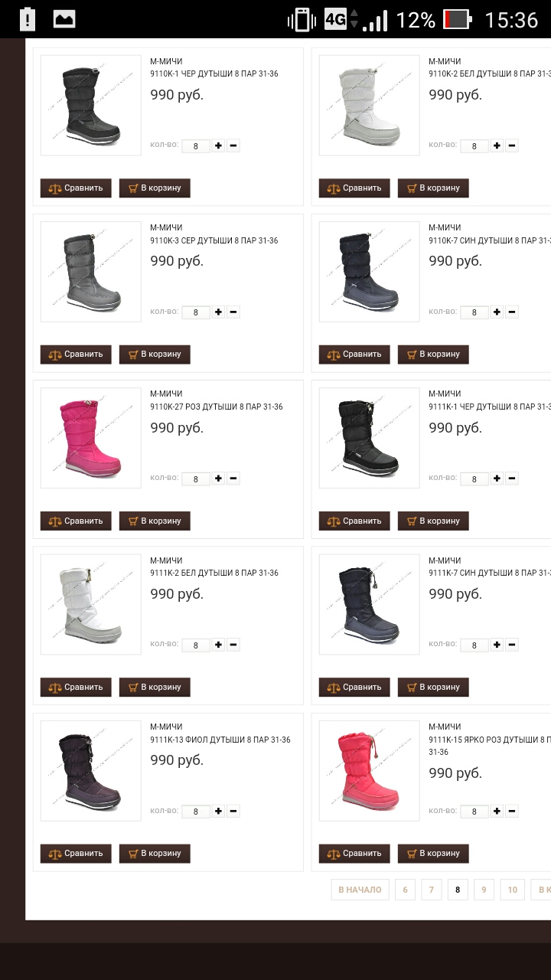Add 9110K-1 black boots to cart
The width and height of the screenshot is (551, 980).
[x=155, y=188]
